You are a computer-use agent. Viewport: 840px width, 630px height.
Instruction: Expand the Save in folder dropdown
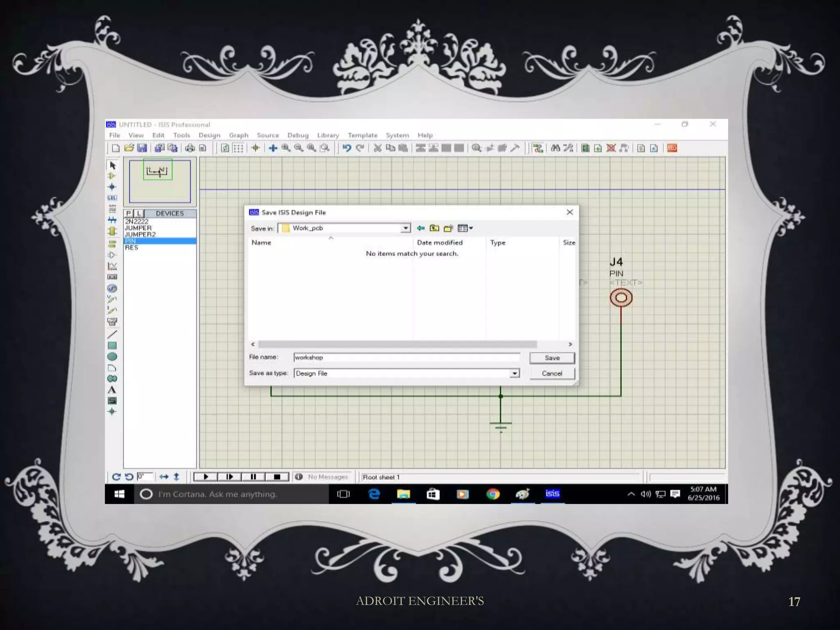405,228
